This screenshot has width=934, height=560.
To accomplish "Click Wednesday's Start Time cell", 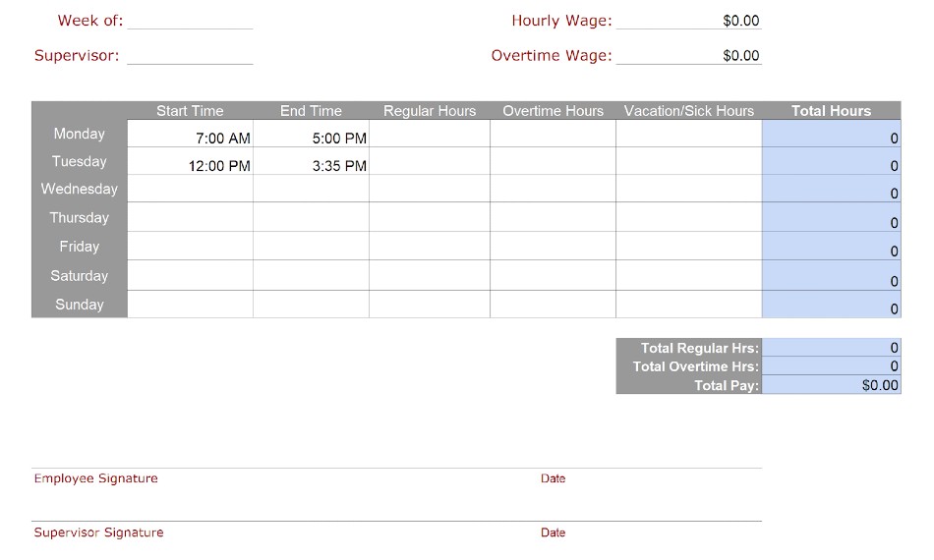I will (x=191, y=190).
